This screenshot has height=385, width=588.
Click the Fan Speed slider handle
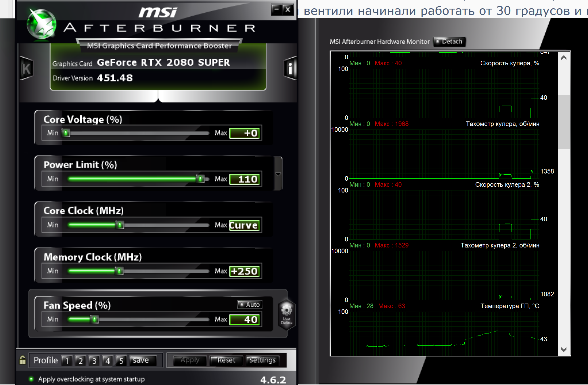coord(94,319)
